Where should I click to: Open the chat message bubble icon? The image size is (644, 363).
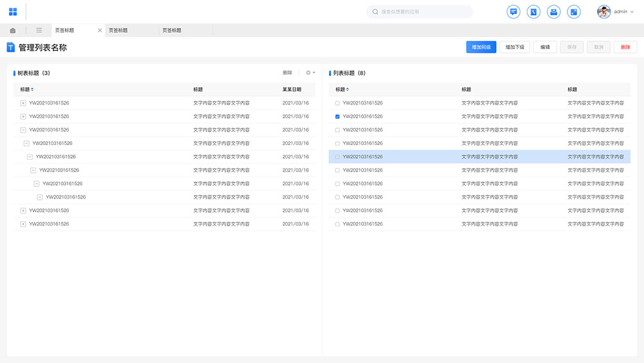tap(513, 12)
